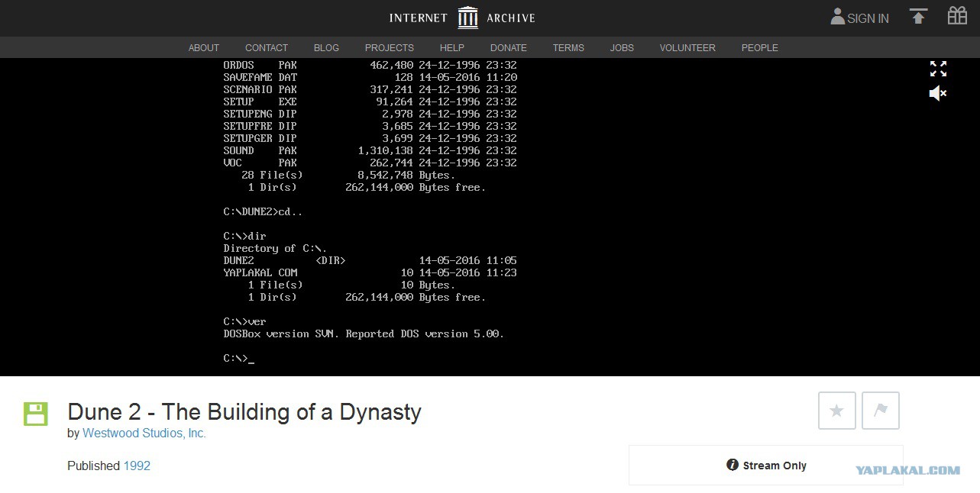Image resolution: width=980 pixels, height=493 pixels.
Task: Open the ABOUT menu item
Action: pos(204,47)
